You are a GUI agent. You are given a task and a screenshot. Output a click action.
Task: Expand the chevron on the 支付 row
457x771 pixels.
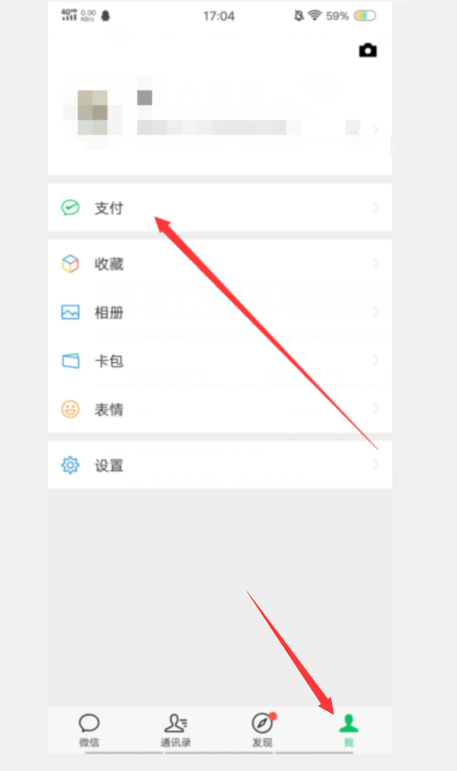click(x=375, y=208)
